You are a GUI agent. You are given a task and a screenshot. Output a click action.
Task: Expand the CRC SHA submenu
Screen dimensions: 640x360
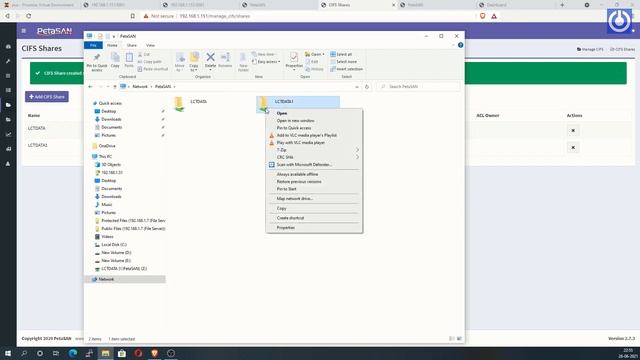[x=314, y=157]
